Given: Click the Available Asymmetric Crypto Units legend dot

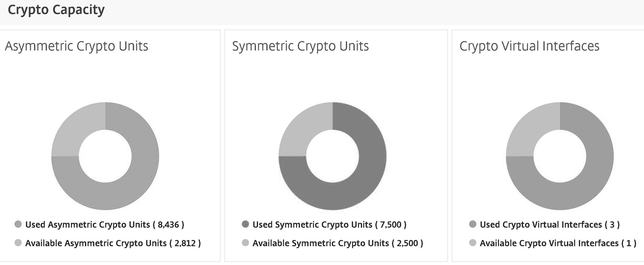Looking at the screenshot, I should 18,243.
